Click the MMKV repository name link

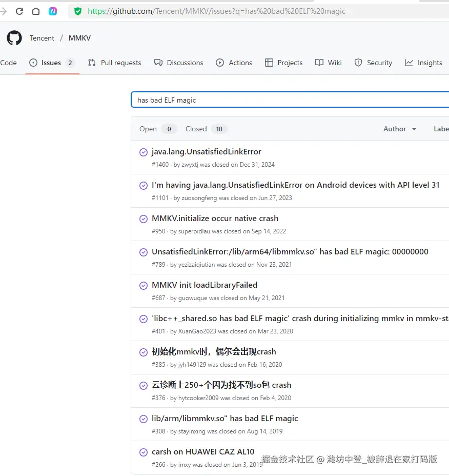click(79, 38)
